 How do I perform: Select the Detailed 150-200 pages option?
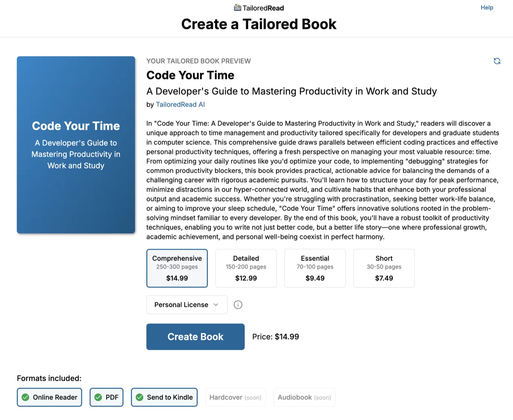click(x=246, y=268)
